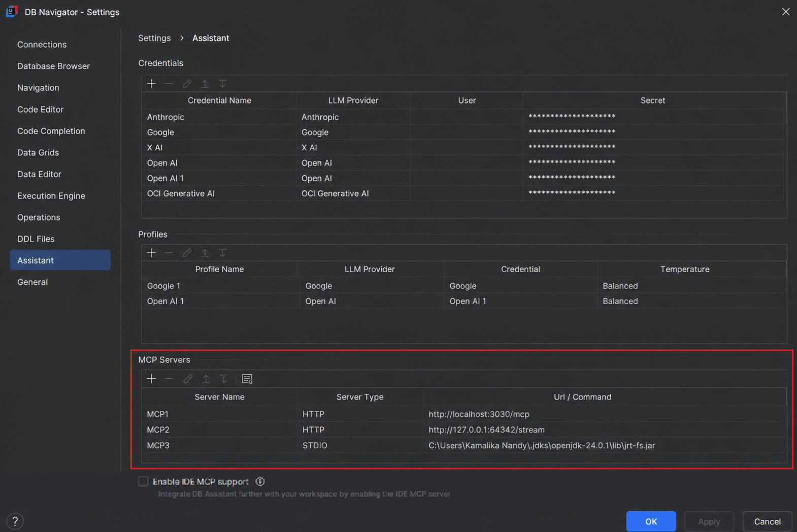This screenshot has height=532, width=797.
Task: Select the Open AI 1 credential name
Action: (x=165, y=178)
